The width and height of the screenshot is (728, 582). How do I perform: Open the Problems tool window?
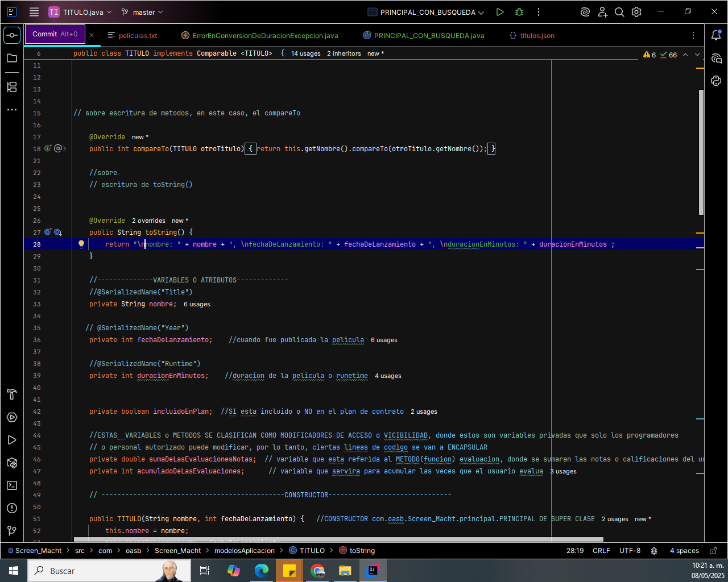click(12, 508)
